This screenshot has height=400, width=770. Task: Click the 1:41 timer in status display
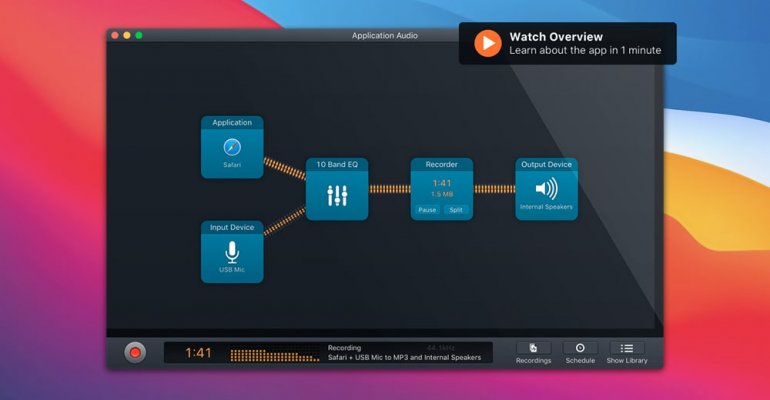(198, 353)
